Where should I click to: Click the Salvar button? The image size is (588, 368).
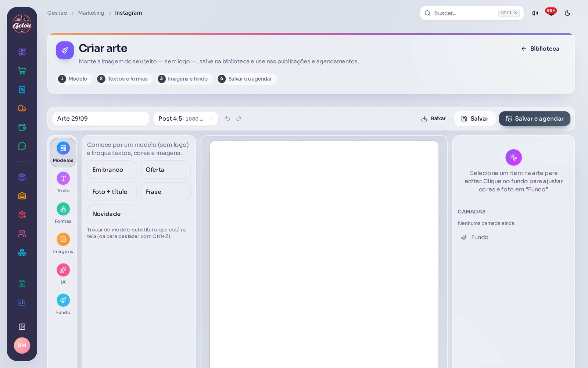click(475, 118)
